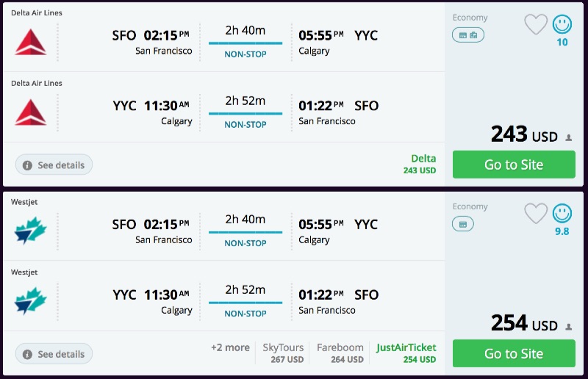Image resolution: width=588 pixels, height=379 pixels.
Task: Click passenger icon beside 243 USD price
Action: click(568, 137)
